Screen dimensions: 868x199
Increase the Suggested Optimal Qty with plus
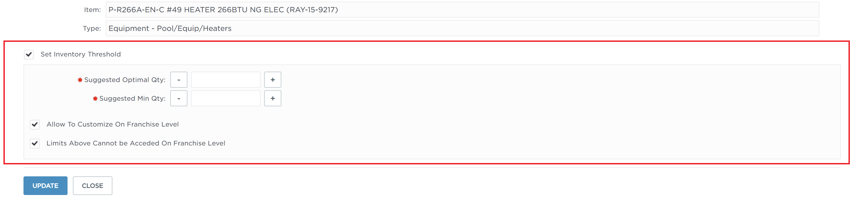coord(273,80)
